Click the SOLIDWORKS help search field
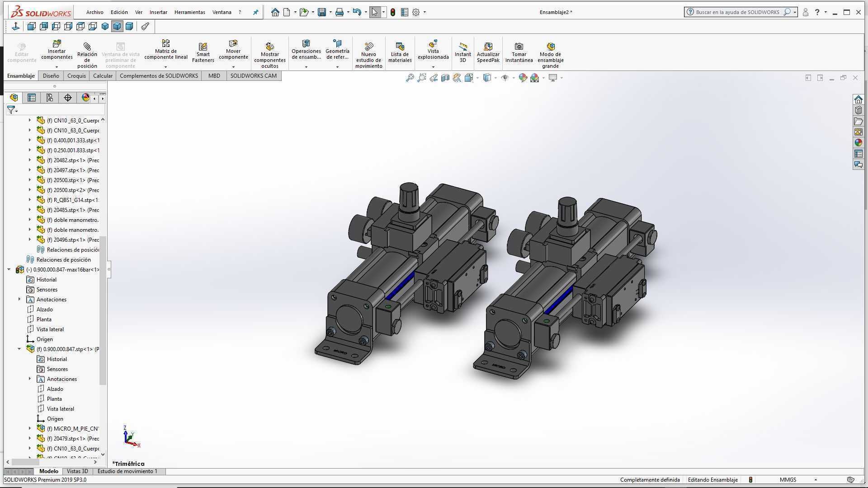This screenshot has height=488, width=868. point(737,12)
